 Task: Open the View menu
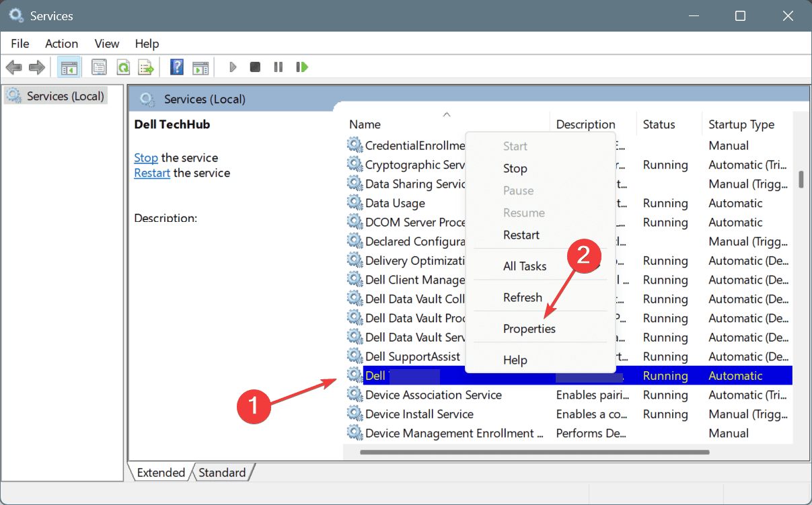pos(106,43)
